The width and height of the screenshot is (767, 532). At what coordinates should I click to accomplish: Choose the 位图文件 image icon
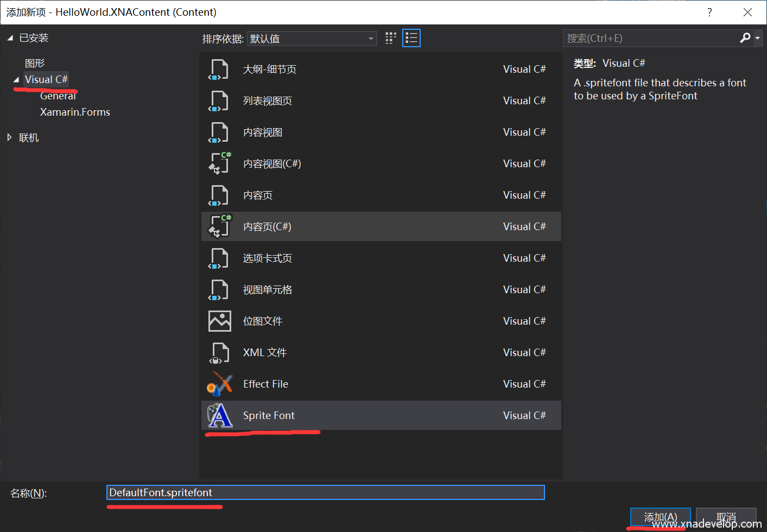click(x=219, y=321)
